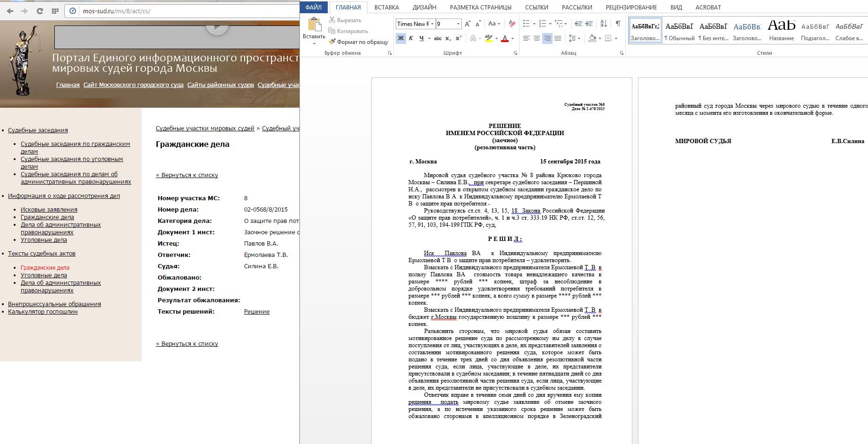868x444 pixels.
Task: Apply the Название title style
Action: [782, 31]
